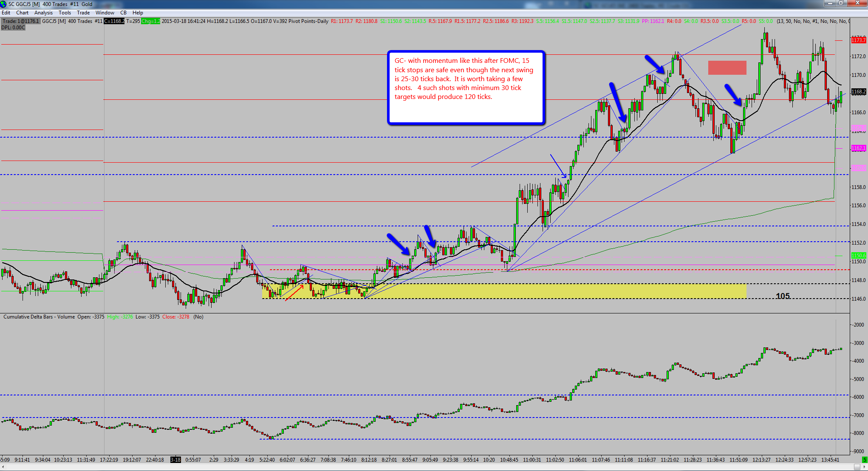
Task: Click the horizontal scrollbar thumb
Action: (857, 467)
